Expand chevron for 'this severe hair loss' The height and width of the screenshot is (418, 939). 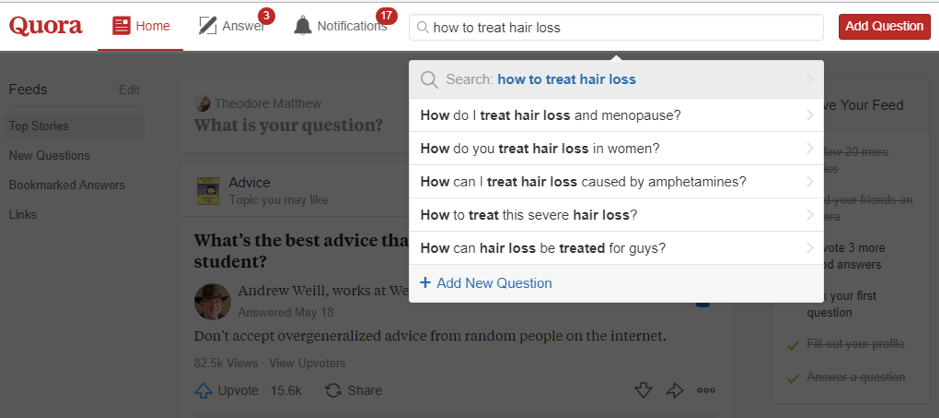coord(810,214)
